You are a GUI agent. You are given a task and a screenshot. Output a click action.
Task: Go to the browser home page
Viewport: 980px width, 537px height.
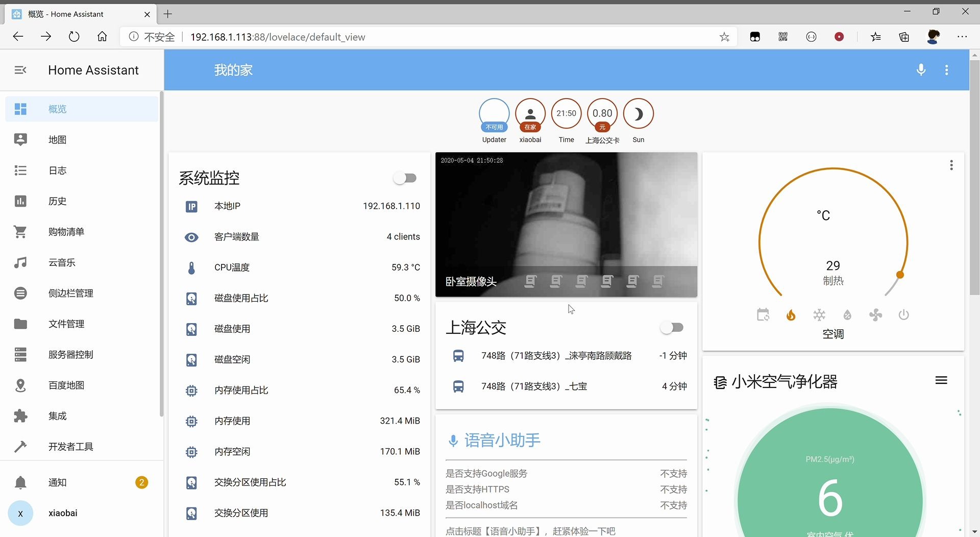click(x=102, y=37)
